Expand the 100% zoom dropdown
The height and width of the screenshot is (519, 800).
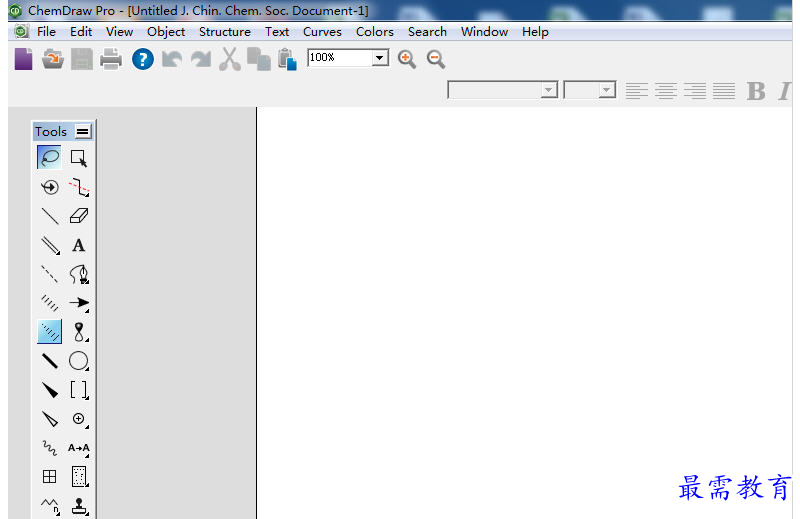click(x=380, y=58)
